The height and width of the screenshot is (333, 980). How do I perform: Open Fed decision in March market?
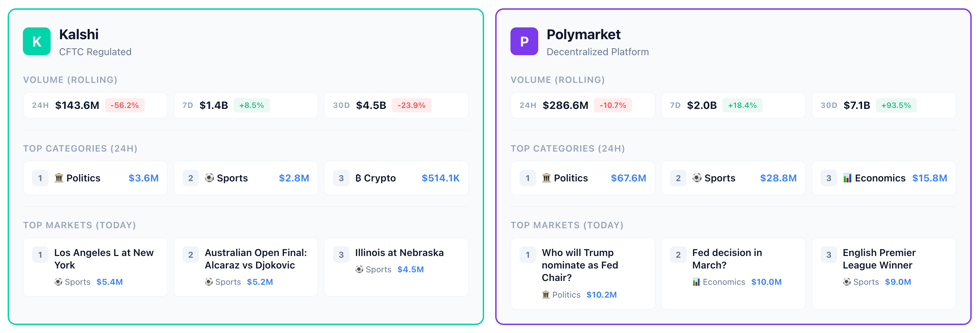click(x=727, y=259)
